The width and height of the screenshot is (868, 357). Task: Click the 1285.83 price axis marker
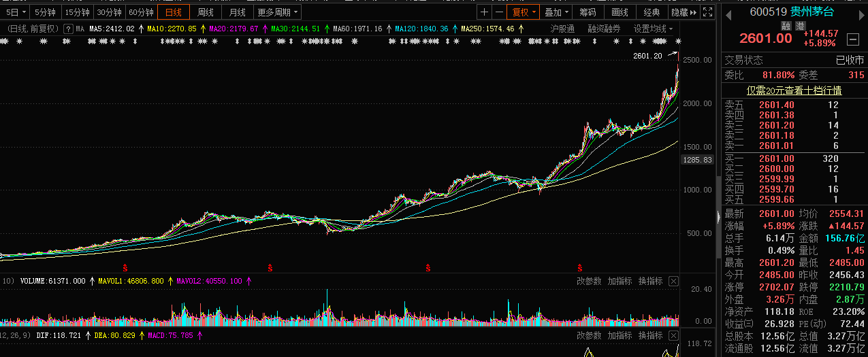(697, 160)
